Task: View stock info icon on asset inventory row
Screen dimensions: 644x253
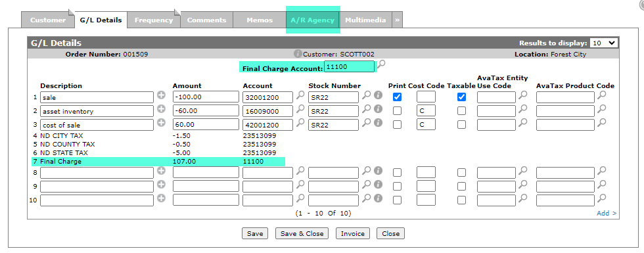Action: pos(379,109)
